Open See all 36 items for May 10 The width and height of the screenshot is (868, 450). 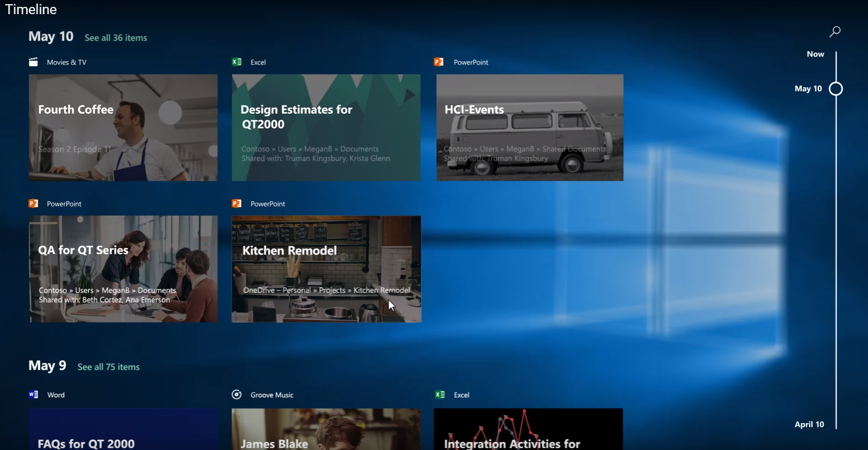(x=116, y=38)
